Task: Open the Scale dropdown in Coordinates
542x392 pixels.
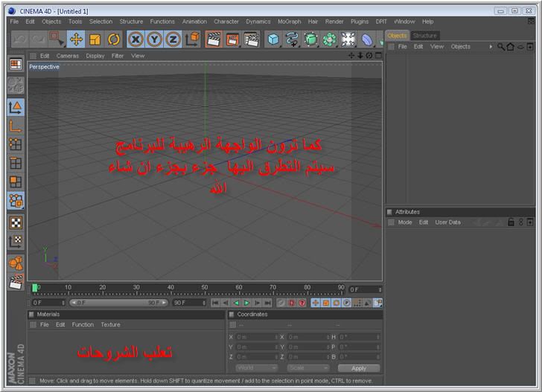Action: (308, 368)
